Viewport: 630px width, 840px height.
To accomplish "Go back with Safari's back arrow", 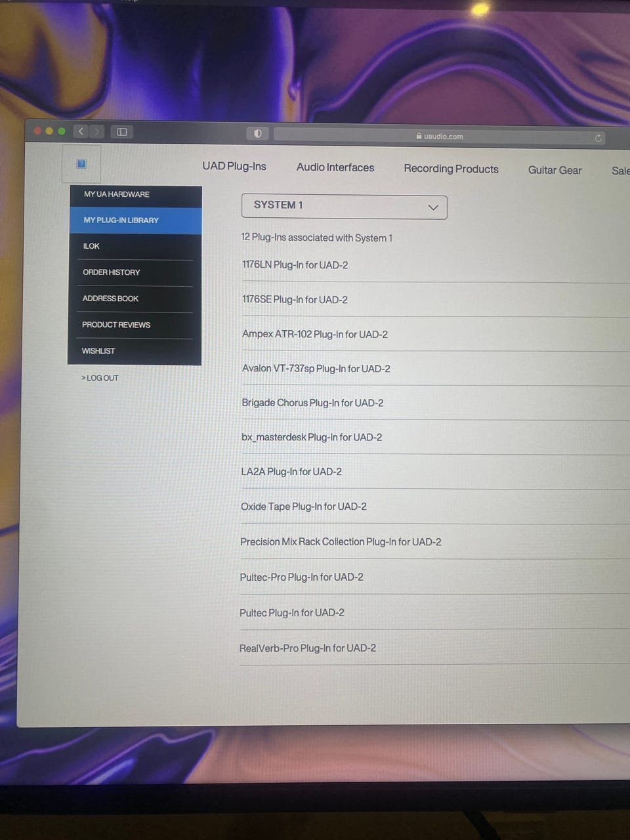I will (81, 131).
